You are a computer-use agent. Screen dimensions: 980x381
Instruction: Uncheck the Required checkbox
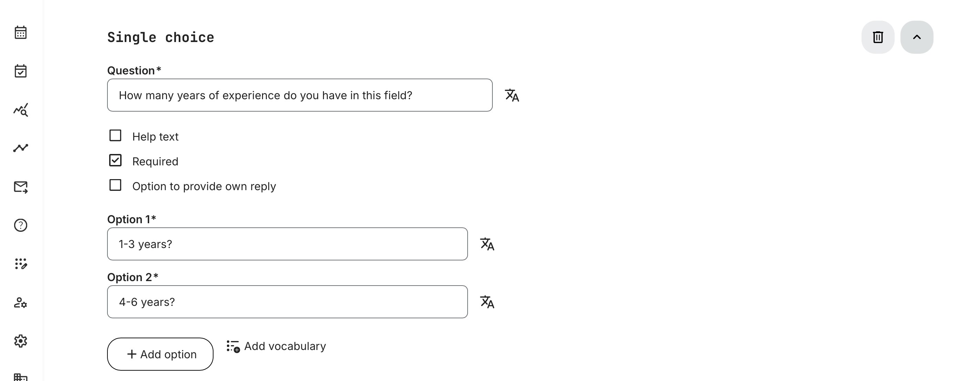[x=115, y=160]
